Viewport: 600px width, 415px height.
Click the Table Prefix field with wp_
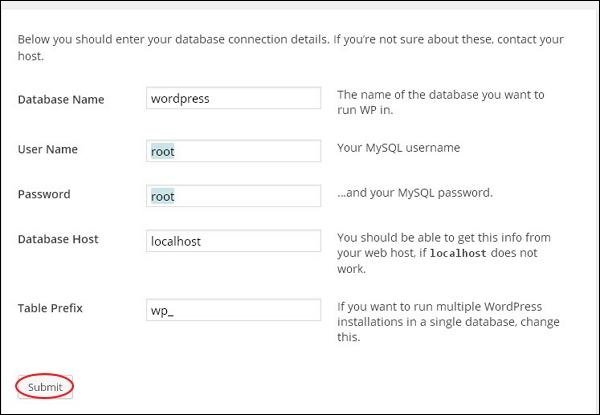(x=233, y=310)
